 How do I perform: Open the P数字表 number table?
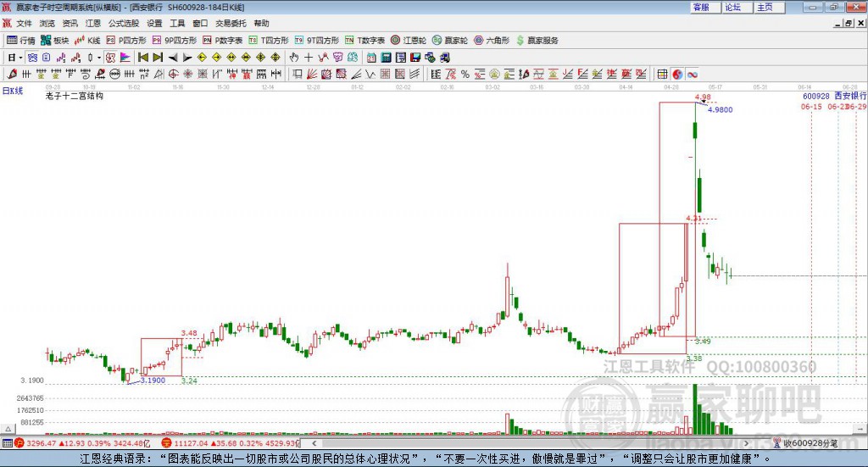click(223, 41)
